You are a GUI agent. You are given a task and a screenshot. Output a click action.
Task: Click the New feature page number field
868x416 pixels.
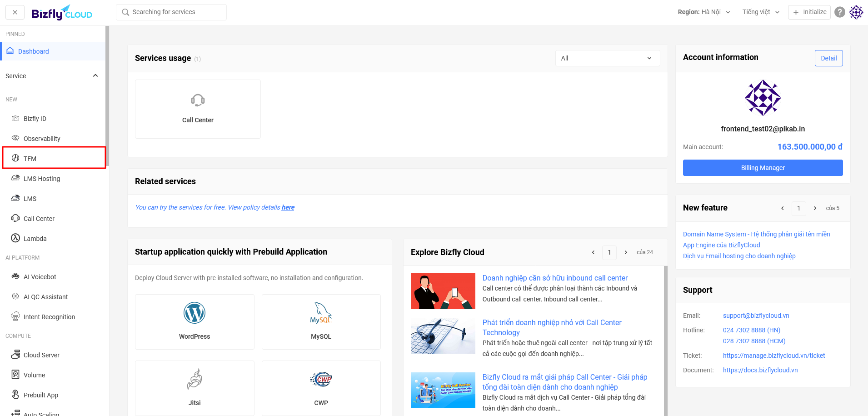[799, 208]
